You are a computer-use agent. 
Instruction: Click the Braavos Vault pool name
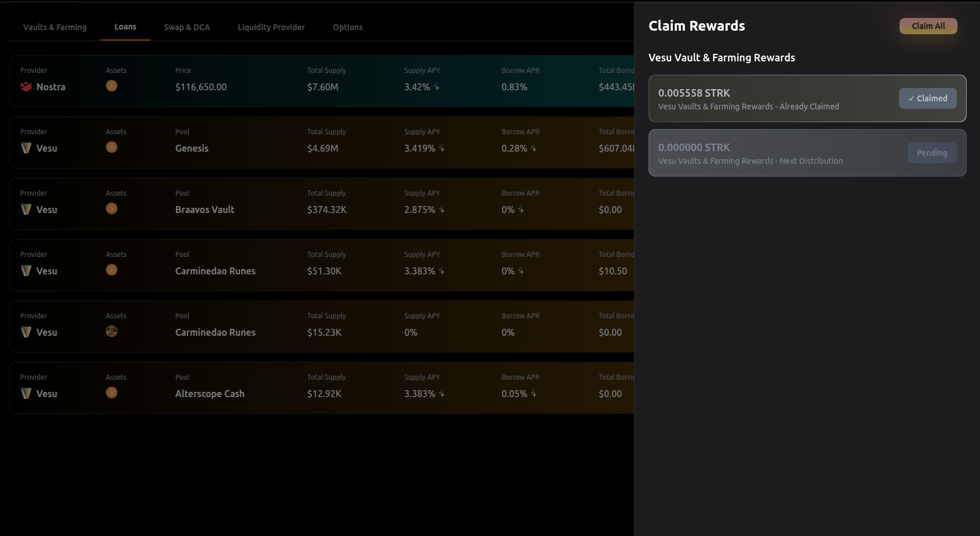pyautogui.click(x=205, y=210)
